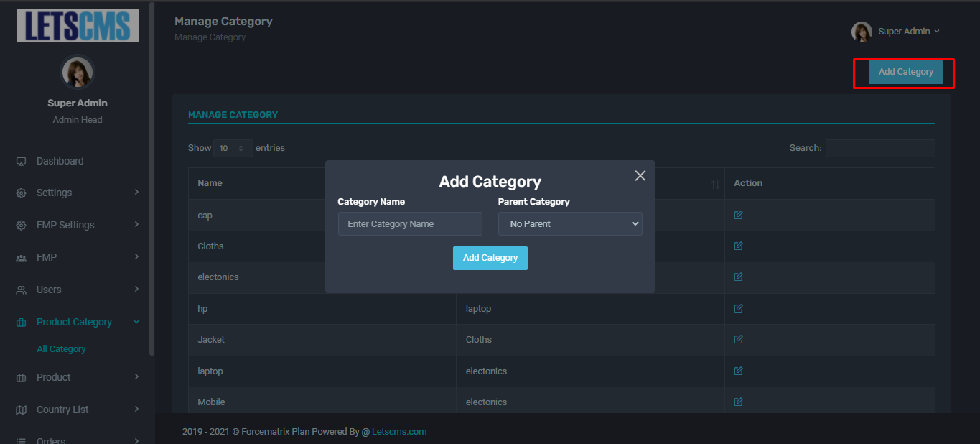Image resolution: width=980 pixels, height=444 pixels.
Task: Click the sort arrows icon in table header
Action: coord(715,185)
